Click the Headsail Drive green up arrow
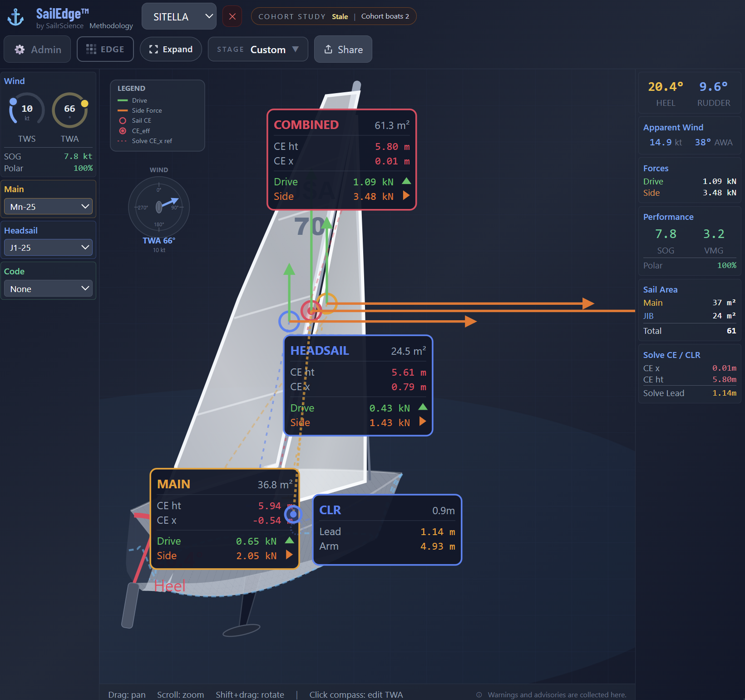This screenshot has height=700, width=745. tap(423, 407)
